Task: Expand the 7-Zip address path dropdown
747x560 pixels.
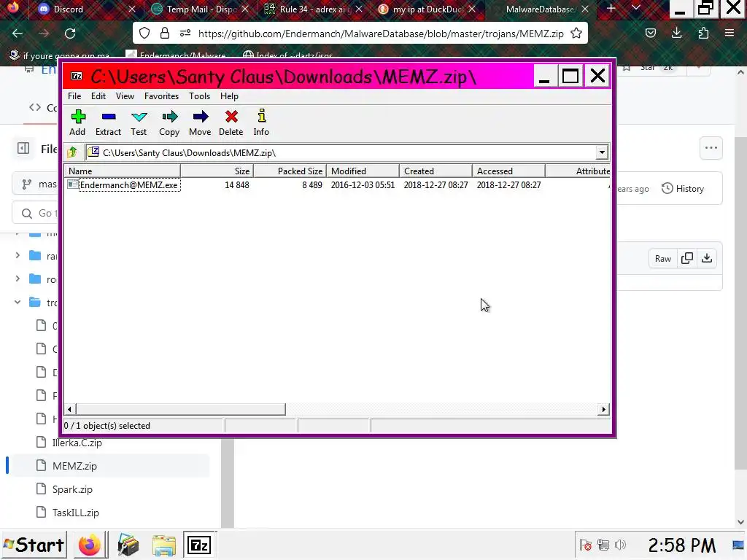Action: [602, 152]
